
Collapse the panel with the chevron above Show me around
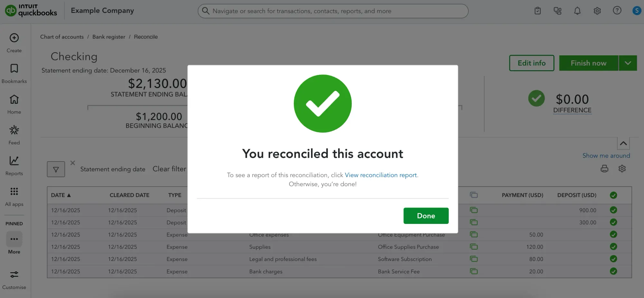click(623, 143)
